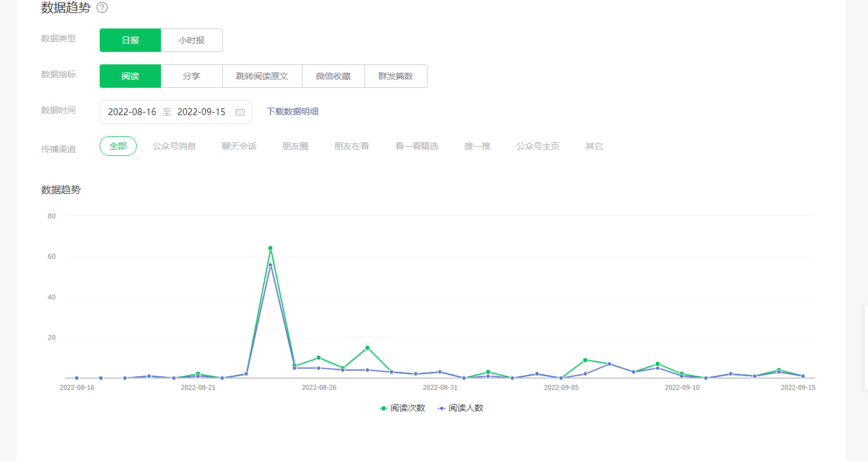This screenshot has width=868, height=461.
Task: Switch to the 群发篇数 metric
Action: pyautogui.click(x=396, y=76)
